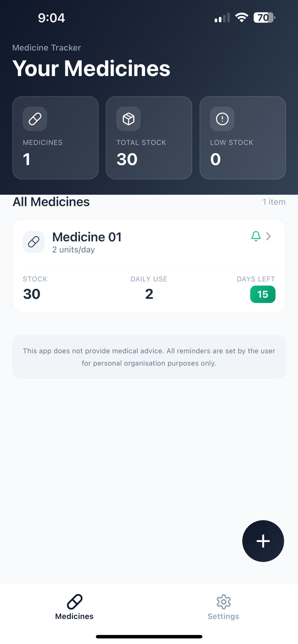
Task: Tap the Low Stock count 0
Action: click(215, 159)
